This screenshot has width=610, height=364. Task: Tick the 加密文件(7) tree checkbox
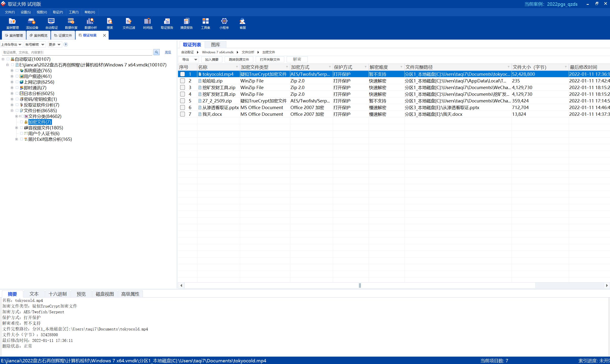click(x=22, y=122)
